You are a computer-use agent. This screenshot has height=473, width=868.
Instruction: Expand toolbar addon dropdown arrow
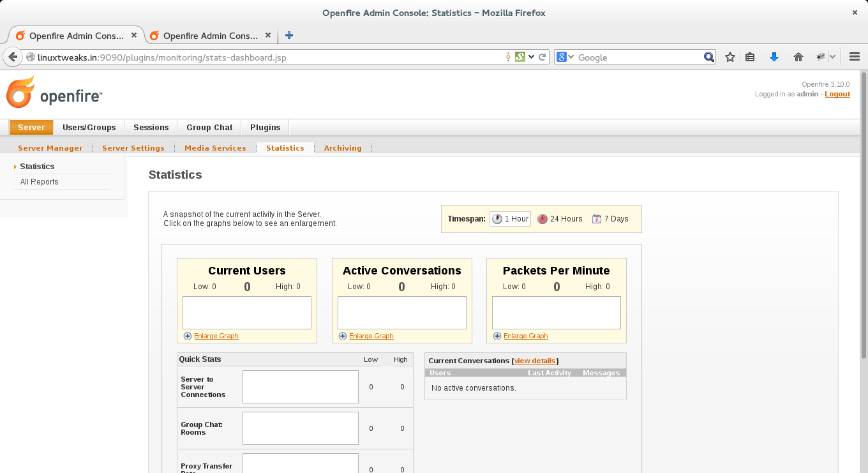[x=833, y=57]
